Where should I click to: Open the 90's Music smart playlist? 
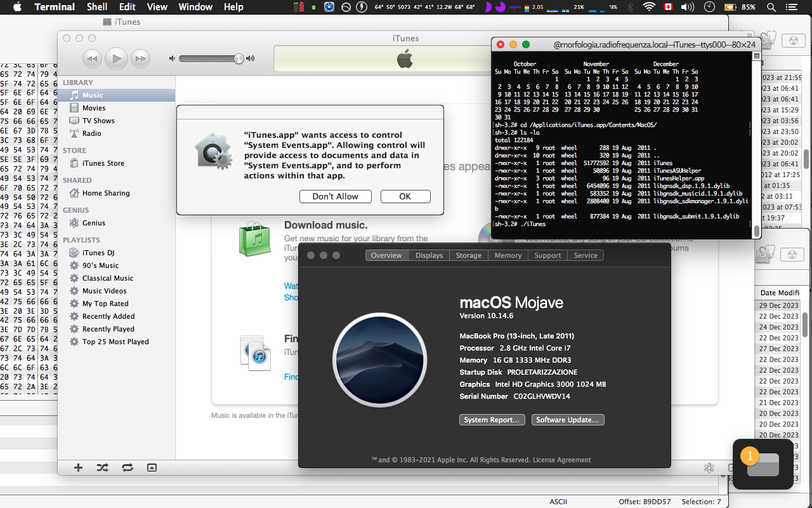[100, 265]
